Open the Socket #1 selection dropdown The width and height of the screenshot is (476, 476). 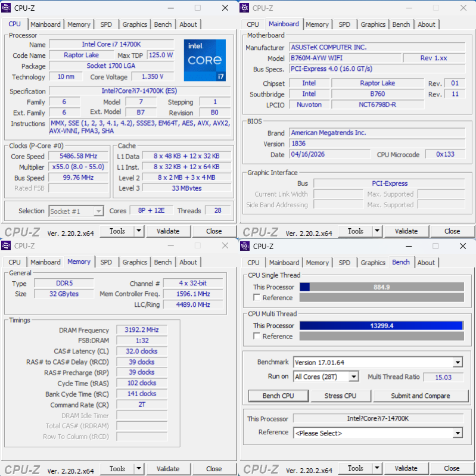click(x=98, y=211)
